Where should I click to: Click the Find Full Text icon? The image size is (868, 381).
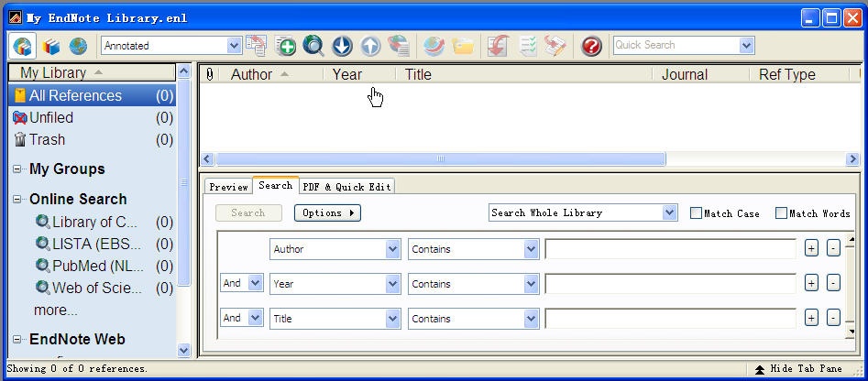398,46
